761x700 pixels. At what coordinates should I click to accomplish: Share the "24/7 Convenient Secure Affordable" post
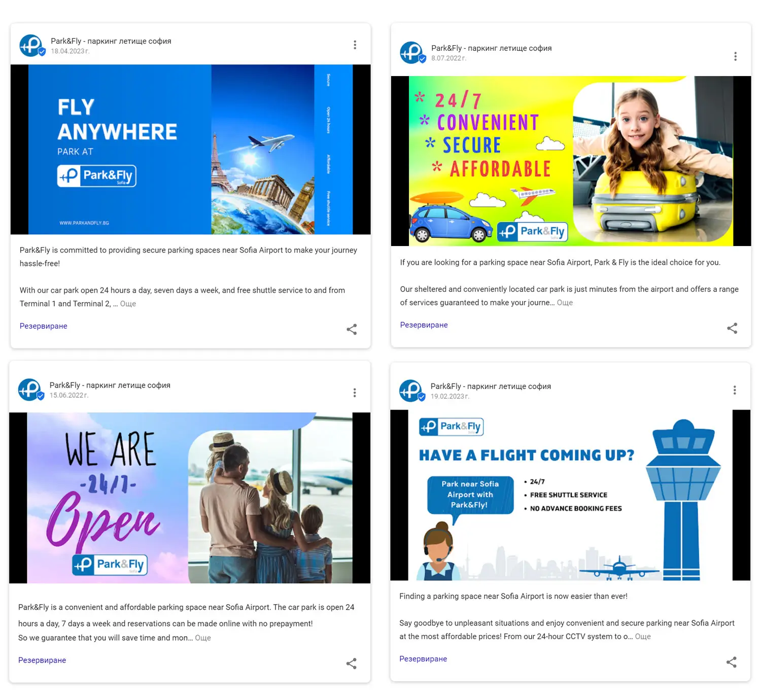tap(732, 328)
